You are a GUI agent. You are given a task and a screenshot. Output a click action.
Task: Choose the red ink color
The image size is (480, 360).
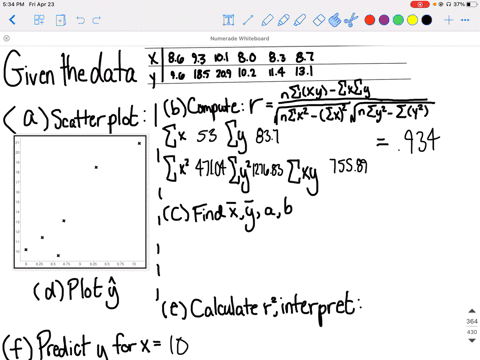point(370,20)
